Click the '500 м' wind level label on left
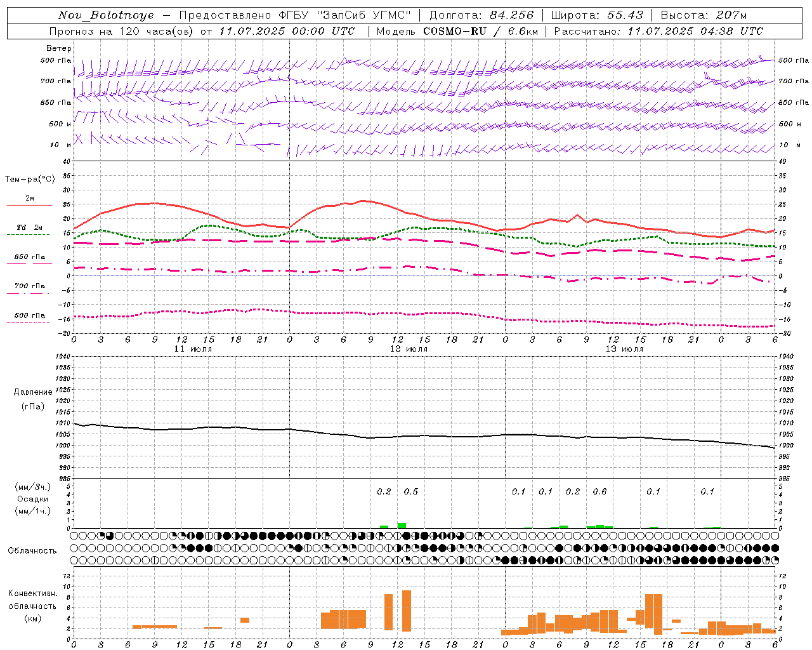 [60, 124]
